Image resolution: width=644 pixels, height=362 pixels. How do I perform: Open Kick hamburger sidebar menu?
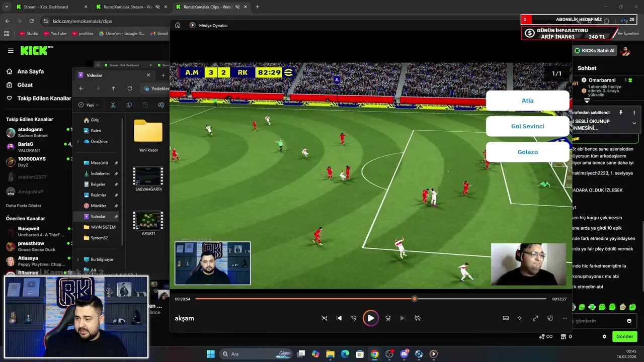11,51
